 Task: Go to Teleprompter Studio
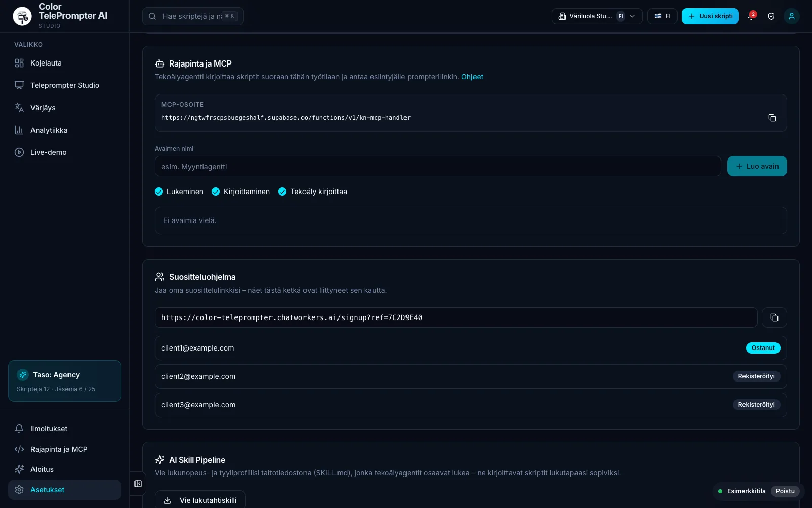pos(64,85)
